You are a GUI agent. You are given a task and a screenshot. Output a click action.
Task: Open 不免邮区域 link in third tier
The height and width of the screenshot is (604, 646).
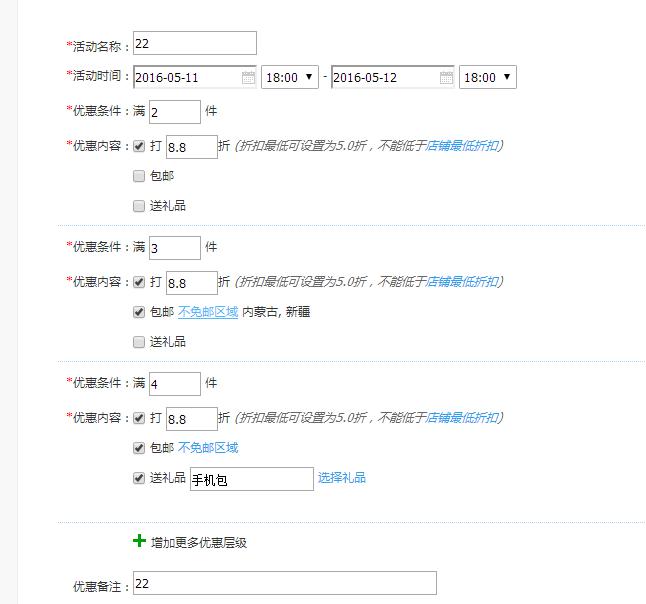pos(208,448)
